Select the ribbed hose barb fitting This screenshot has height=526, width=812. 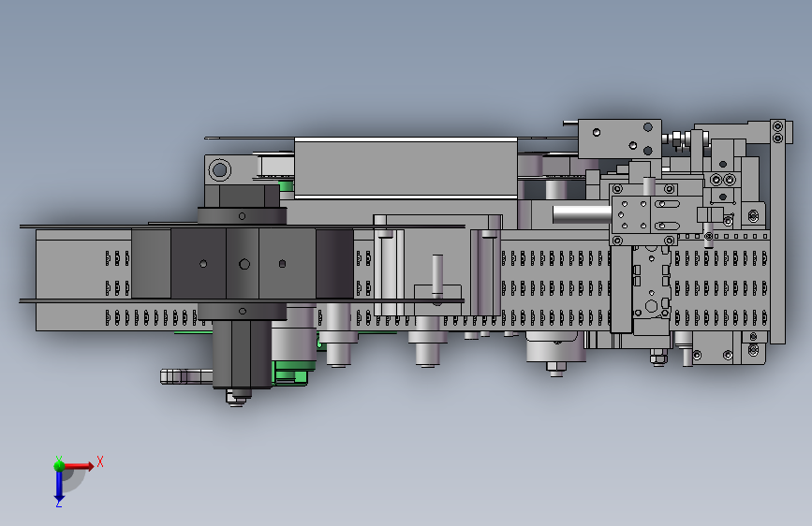[x=186, y=376]
